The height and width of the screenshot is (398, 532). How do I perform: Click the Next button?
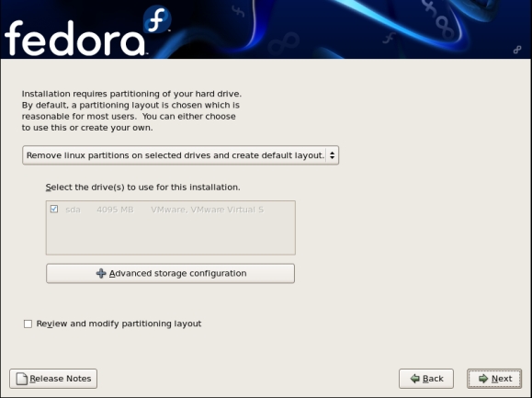494,379
